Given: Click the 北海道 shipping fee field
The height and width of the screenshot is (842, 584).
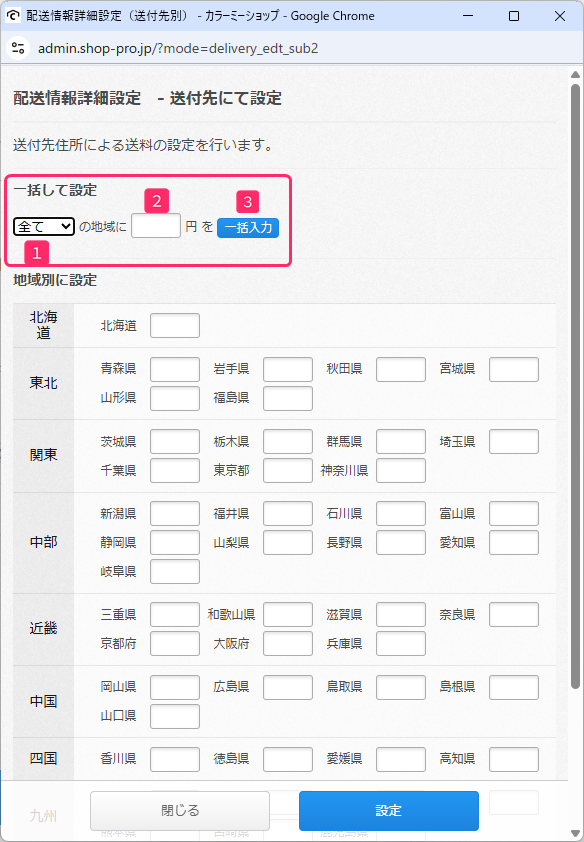Looking at the screenshot, I should pos(174,325).
